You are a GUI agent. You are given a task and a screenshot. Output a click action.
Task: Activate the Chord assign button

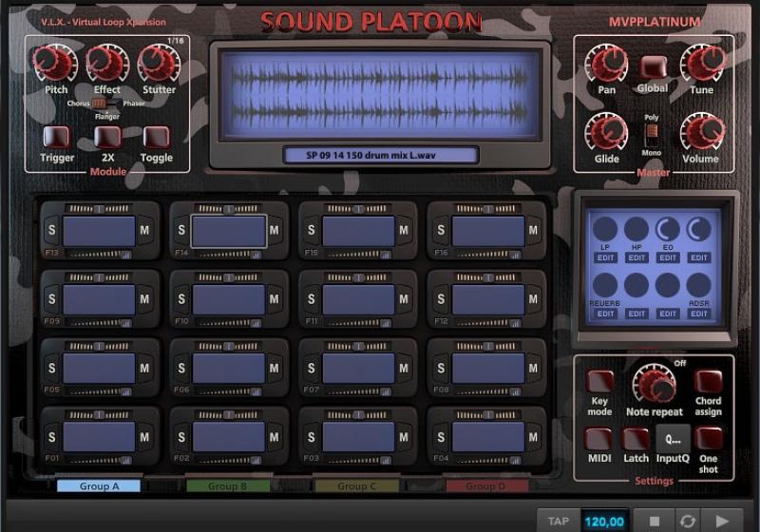(708, 382)
